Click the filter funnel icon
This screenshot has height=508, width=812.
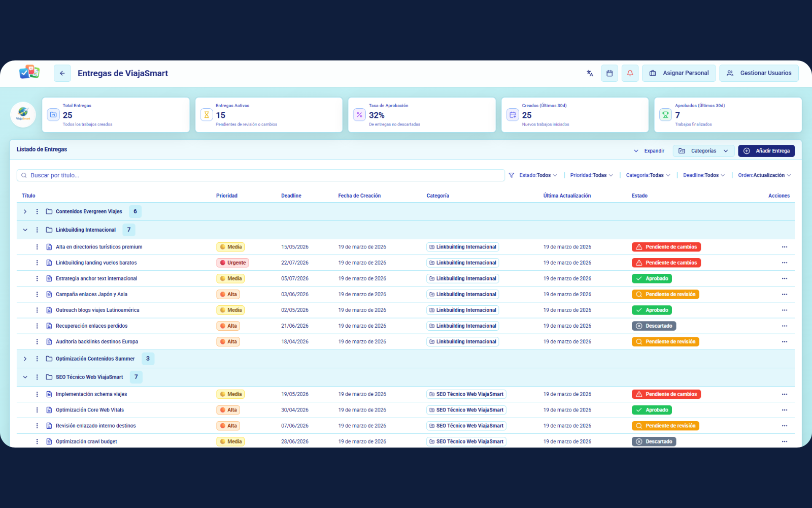pos(512,175)
